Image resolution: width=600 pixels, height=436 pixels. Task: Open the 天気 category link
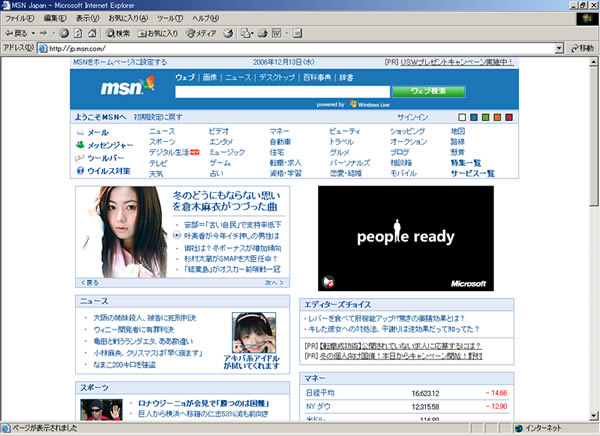(156, 173)
